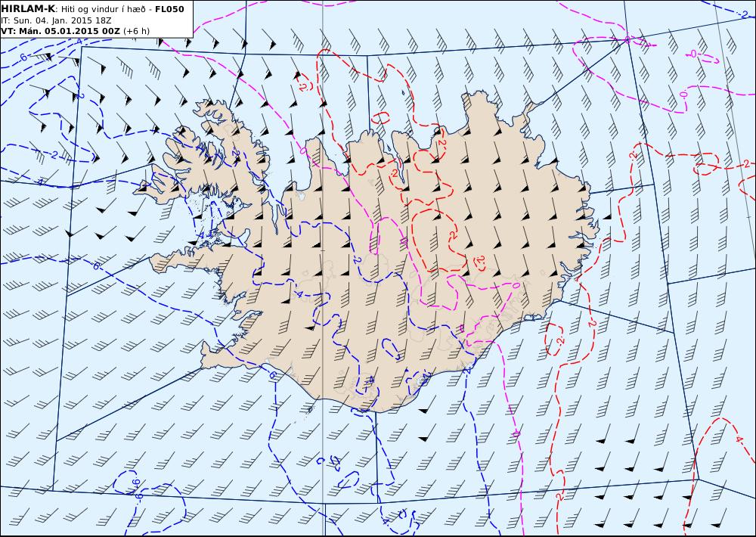Click the 'IT: Sun. 04. Jan. 2015 18Z' line

56,20
